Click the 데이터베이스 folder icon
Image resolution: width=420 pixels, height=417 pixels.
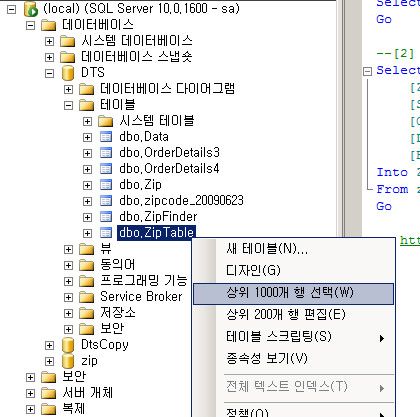[48, 25]
